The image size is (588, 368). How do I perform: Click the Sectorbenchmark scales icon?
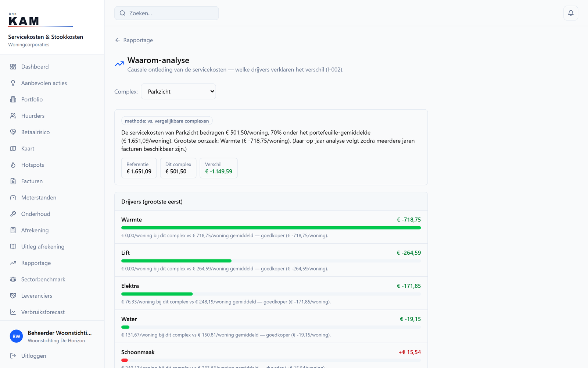[x=13, y=279]
